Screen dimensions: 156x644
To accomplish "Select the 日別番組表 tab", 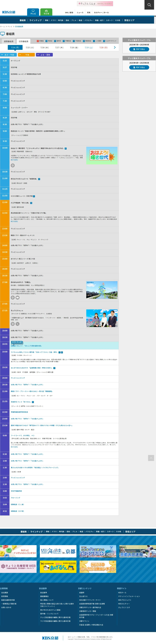I will pos(24,42).
